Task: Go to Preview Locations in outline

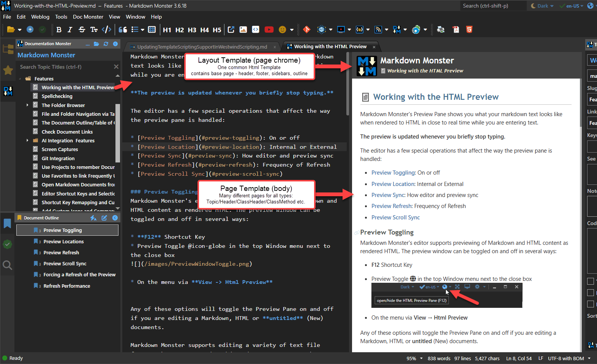Action: click(63, 242)
